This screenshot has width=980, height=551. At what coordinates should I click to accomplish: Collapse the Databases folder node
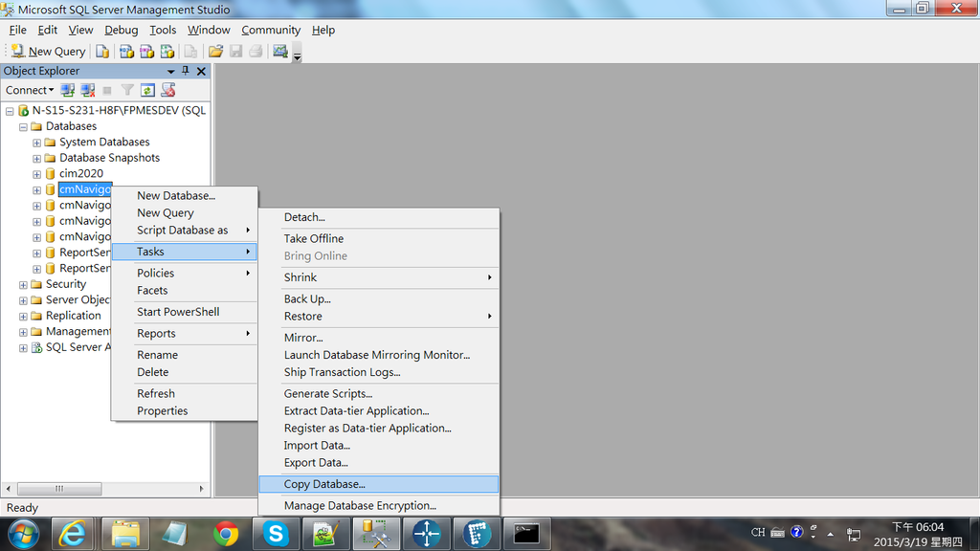[x=23, y=127]
